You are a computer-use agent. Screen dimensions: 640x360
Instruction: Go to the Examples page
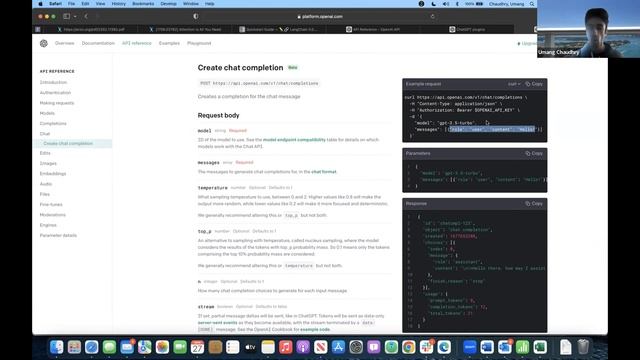tap(169, 43)
